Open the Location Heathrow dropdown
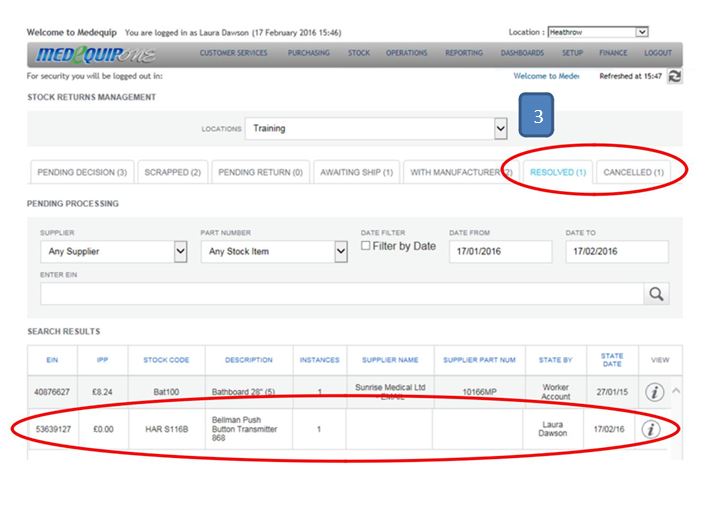The image size is (723, 506). click(598, 32)
